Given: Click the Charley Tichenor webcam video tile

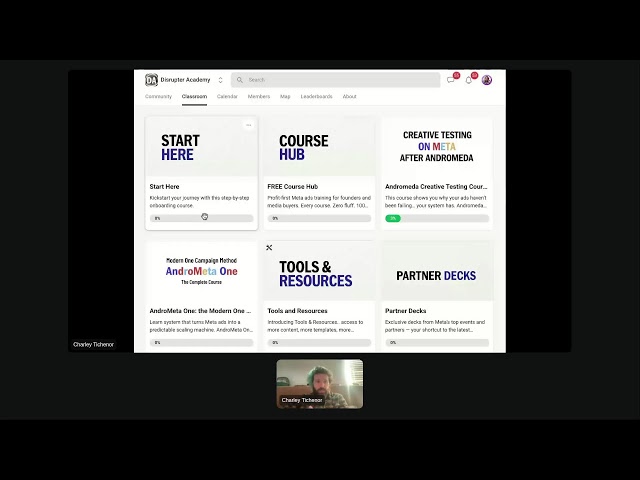Looking at the screenshot, I should click(320, 384).
